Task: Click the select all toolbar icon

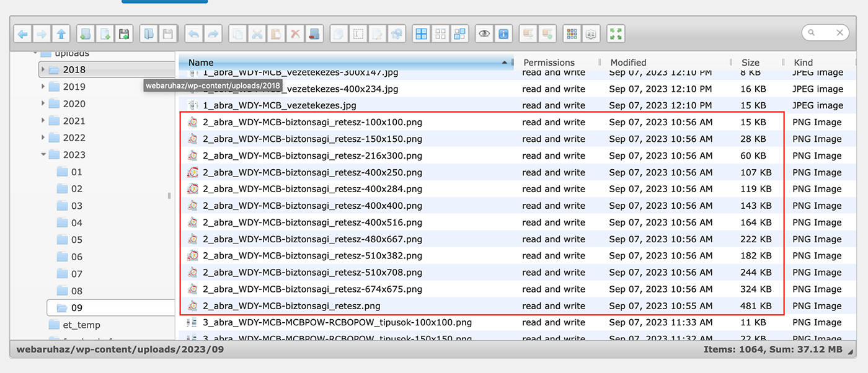Action: (x=422, y=34)
